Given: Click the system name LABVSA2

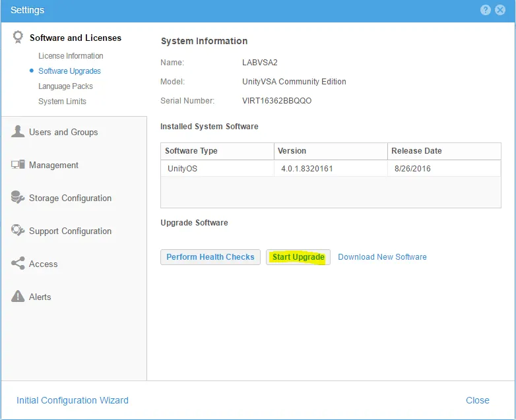Looking at the screenshot, I should pyautogui.click(x=259, y=63).
